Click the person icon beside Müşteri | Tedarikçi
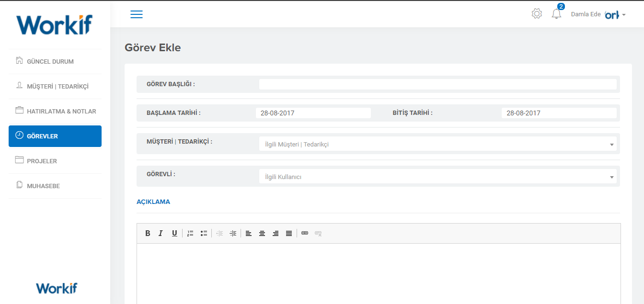Image resolution: width=644 pixels, height=304 pixels. pyautogui.click(x=20, y=85)
